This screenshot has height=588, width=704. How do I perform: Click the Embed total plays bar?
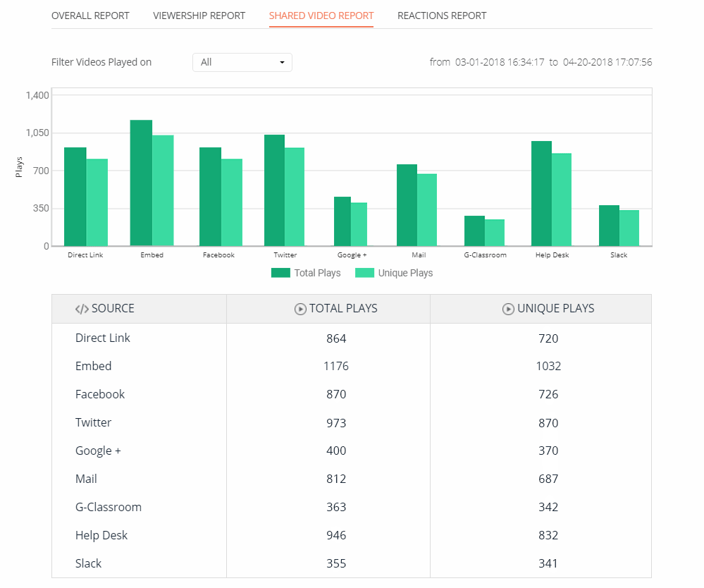pos(141,183)
